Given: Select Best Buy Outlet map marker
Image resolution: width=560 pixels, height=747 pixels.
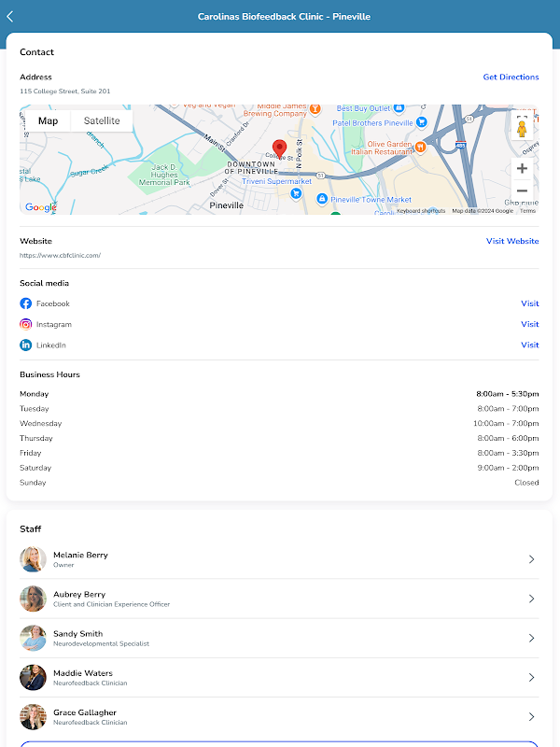Looking at the screenshot, I should (399, 108).
